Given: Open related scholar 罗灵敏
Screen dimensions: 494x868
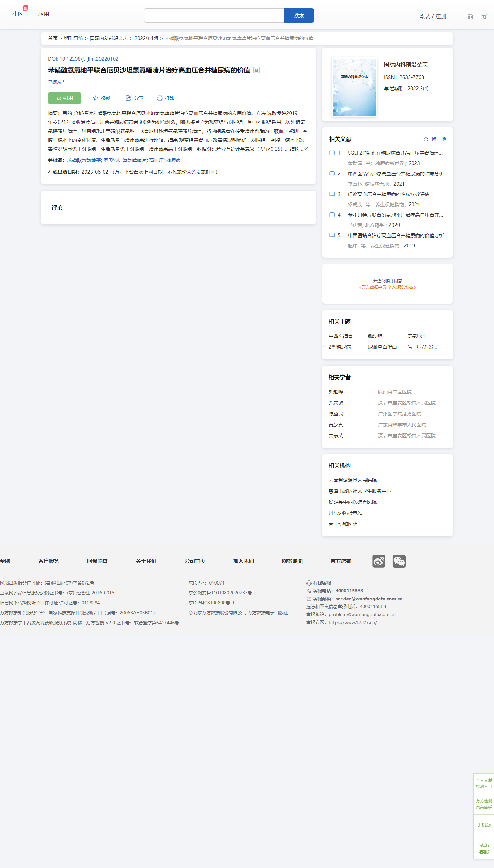Looking at the screenshot, I should coord(336,403).
